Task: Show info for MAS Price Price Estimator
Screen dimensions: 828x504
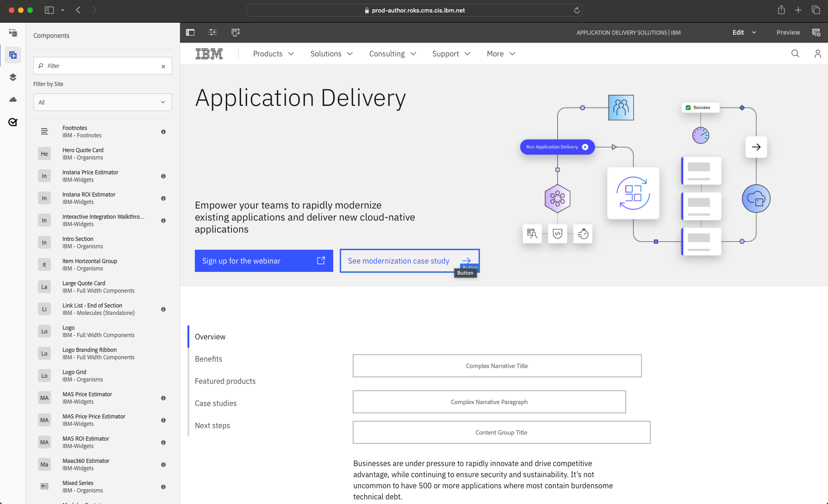Action: click(163, 420)
